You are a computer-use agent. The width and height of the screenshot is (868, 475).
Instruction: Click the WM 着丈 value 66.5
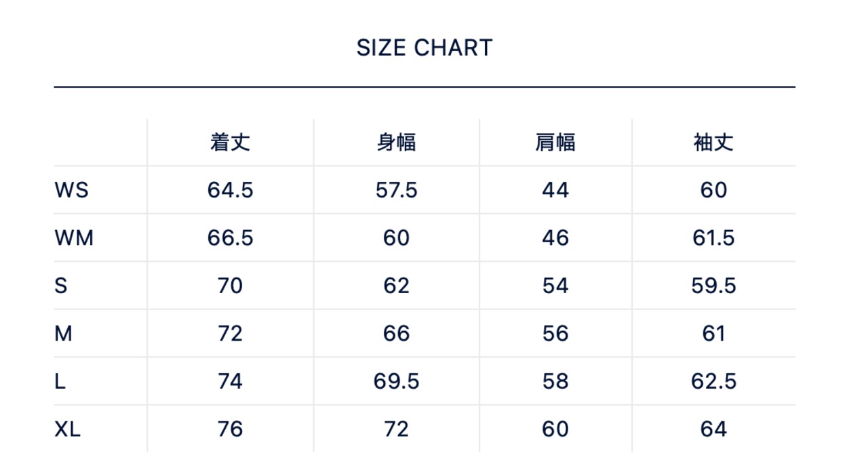click(x=230, y=238)
